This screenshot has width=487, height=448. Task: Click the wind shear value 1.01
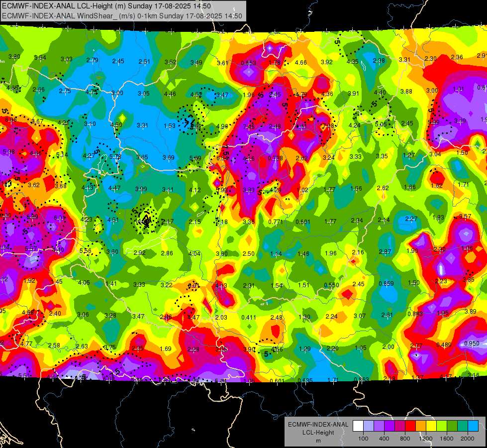(x=459, y=89)
